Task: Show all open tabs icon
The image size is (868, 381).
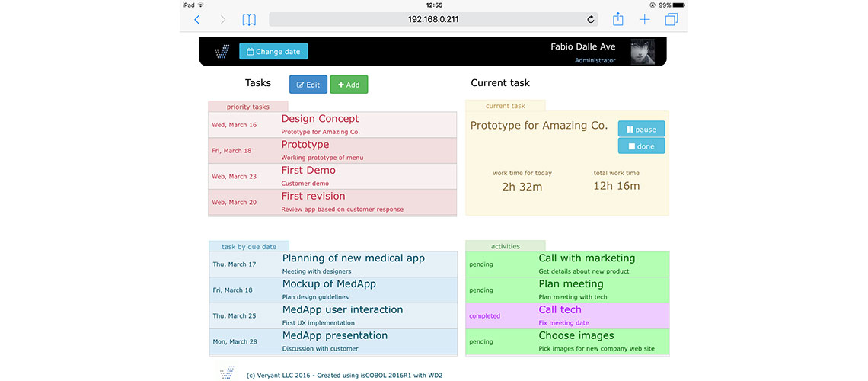Action: (671, 20)
